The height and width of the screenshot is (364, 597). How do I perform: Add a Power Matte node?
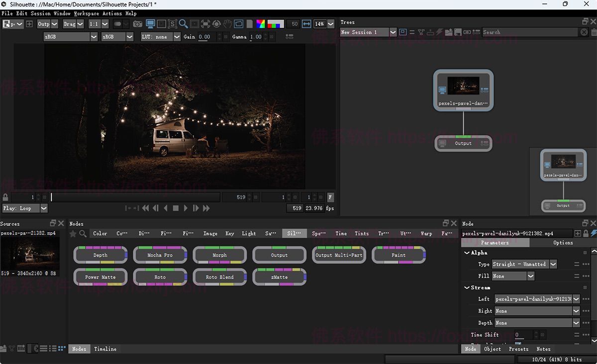tap(100, 277)
